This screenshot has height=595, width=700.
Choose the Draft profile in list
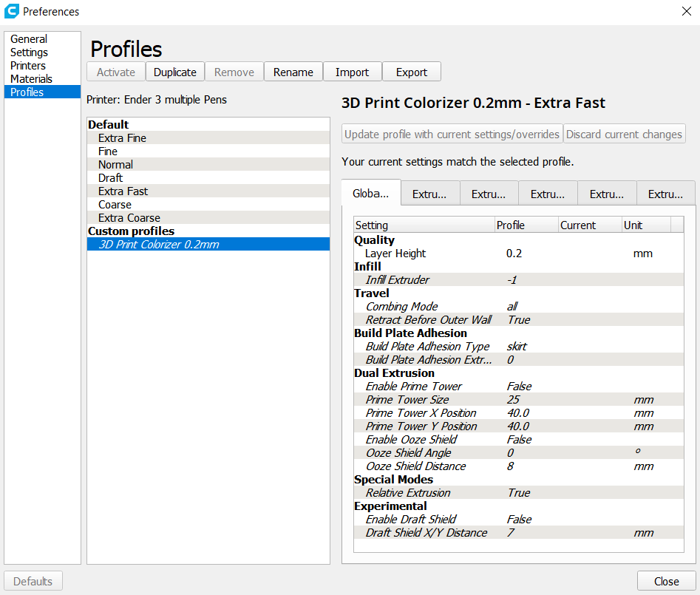(x=111, y=178)
